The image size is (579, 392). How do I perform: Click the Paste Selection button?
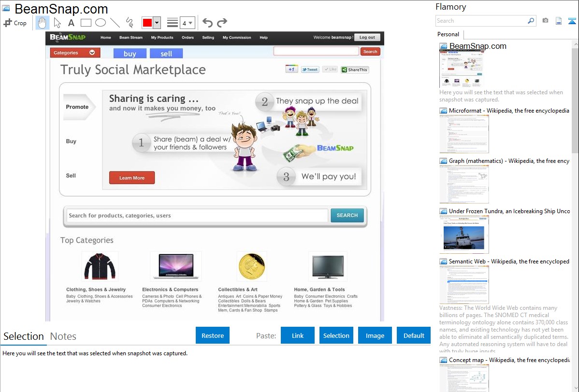(336, 335)
